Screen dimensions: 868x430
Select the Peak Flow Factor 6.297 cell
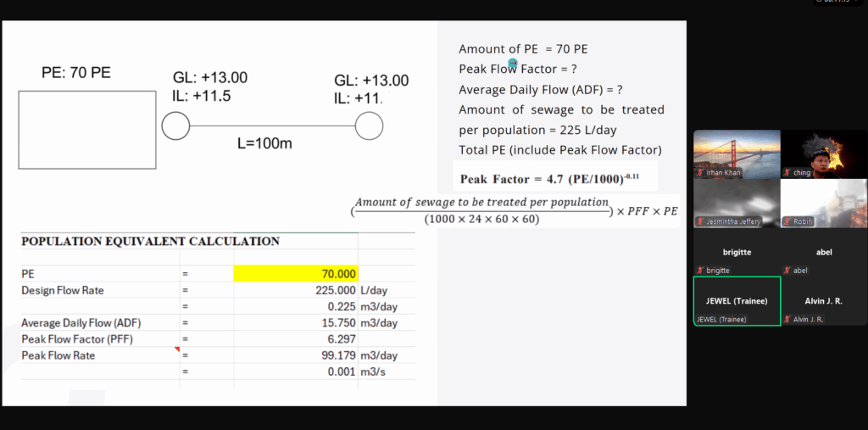click(295, 339)
